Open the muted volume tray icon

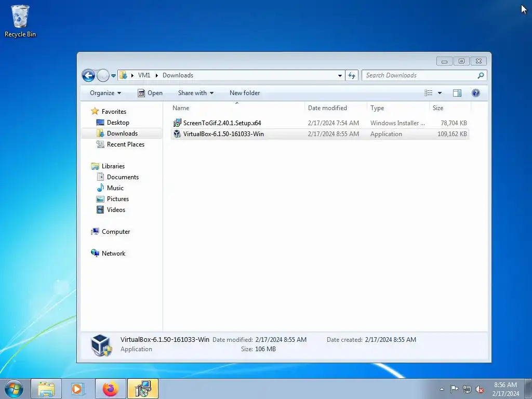click(480, 389)
